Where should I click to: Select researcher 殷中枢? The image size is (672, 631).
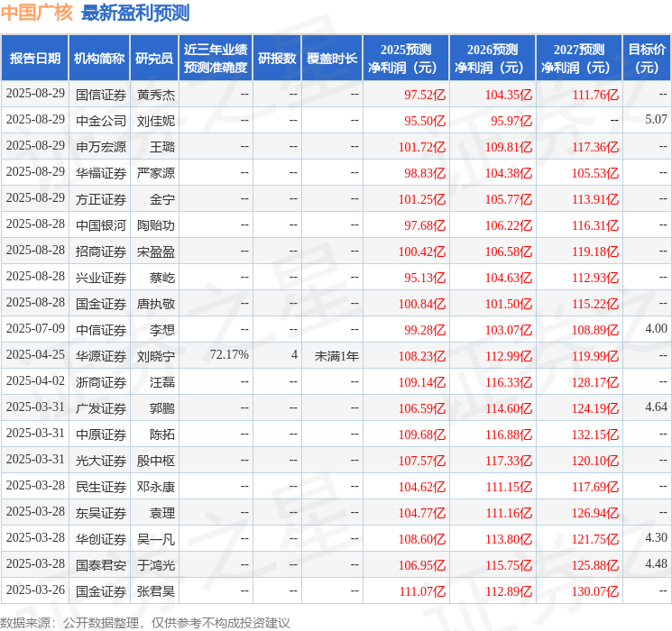click(155, 460)
